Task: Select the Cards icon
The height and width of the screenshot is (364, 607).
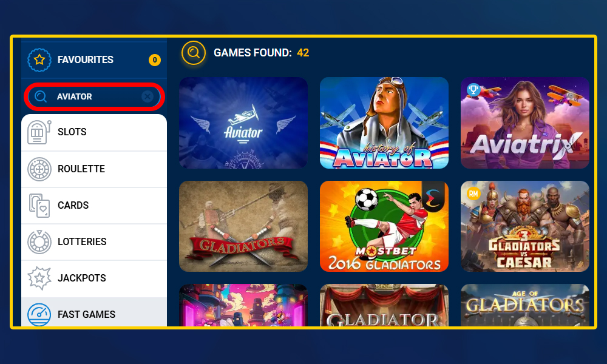Action: click(39, 206)
